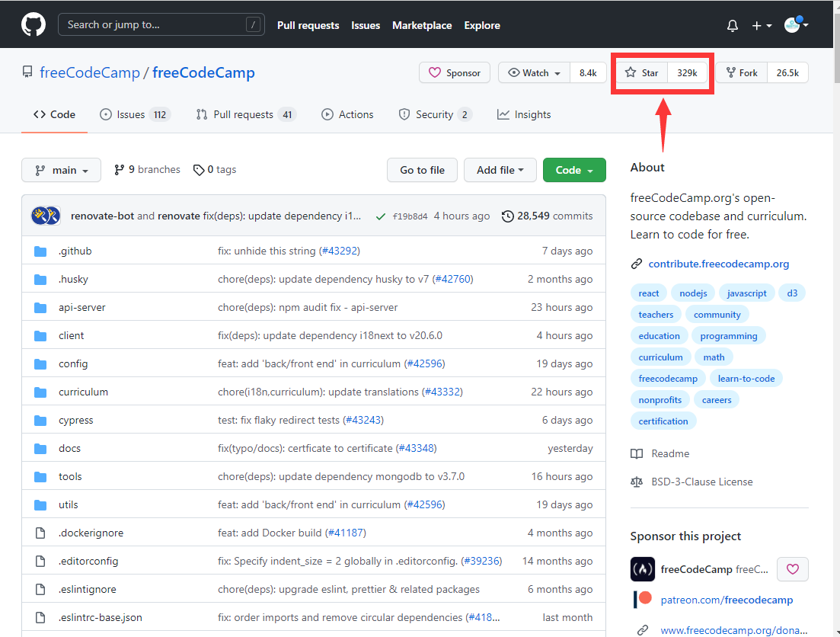View the 28,549 commits history
This screenshot has width=840, height=637.
(x=548, y=216)
